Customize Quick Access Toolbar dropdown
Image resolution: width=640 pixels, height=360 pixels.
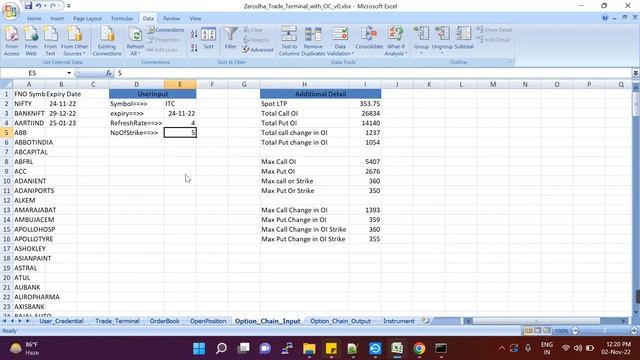(x=69, y=6)
